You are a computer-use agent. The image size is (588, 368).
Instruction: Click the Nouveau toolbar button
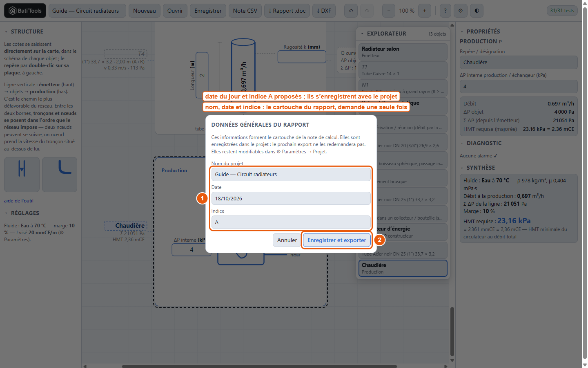[145, 11]
